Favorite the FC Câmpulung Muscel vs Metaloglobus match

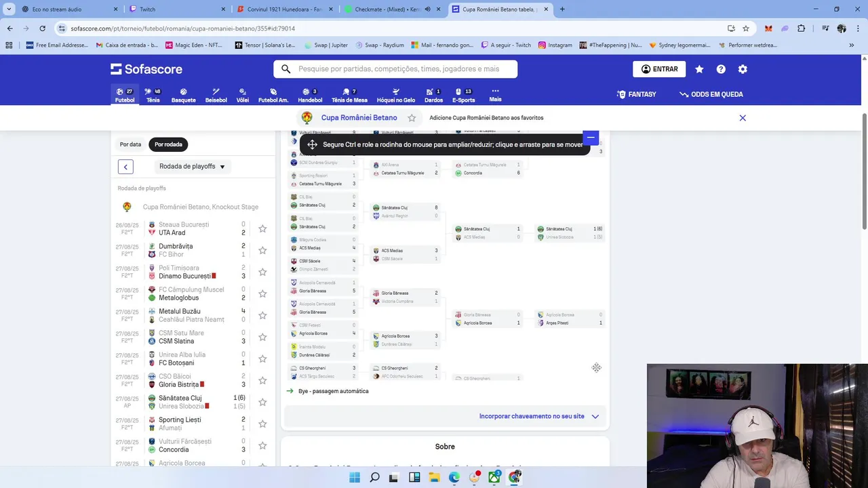tap(262, 293)
